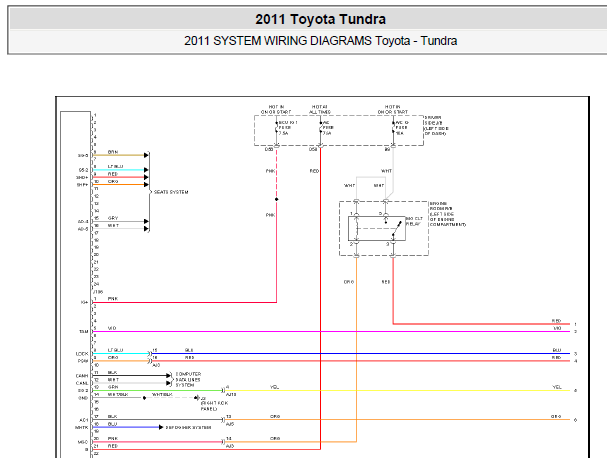This screenshot has width=607, height=458.
Task: Click the 'ORG' label below relay terminal 2
Action: pyautogui.click(x=349, y=282)
